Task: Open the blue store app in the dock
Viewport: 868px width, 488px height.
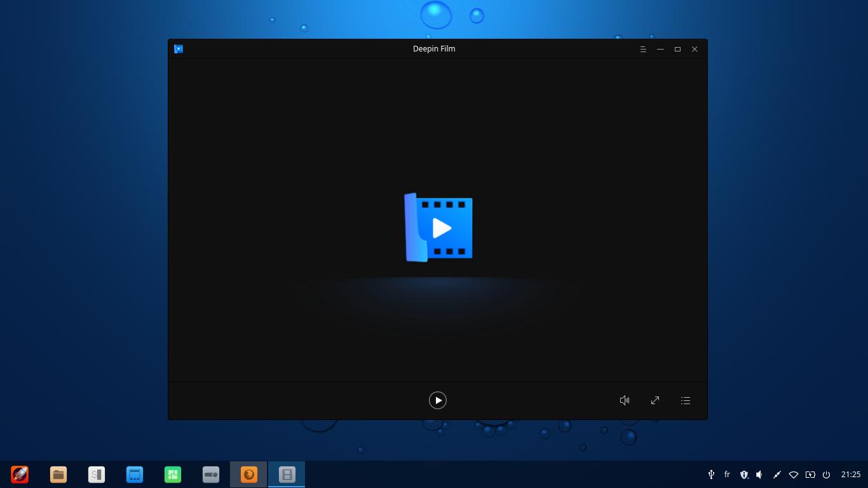Action: (x=135, y=475)
